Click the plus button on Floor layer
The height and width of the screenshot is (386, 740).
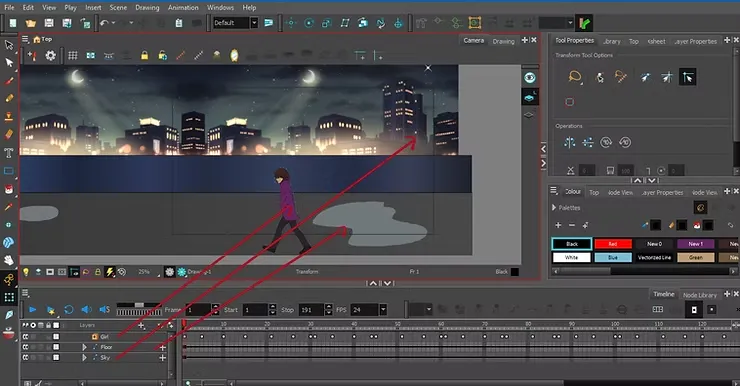tap(162, 347)
